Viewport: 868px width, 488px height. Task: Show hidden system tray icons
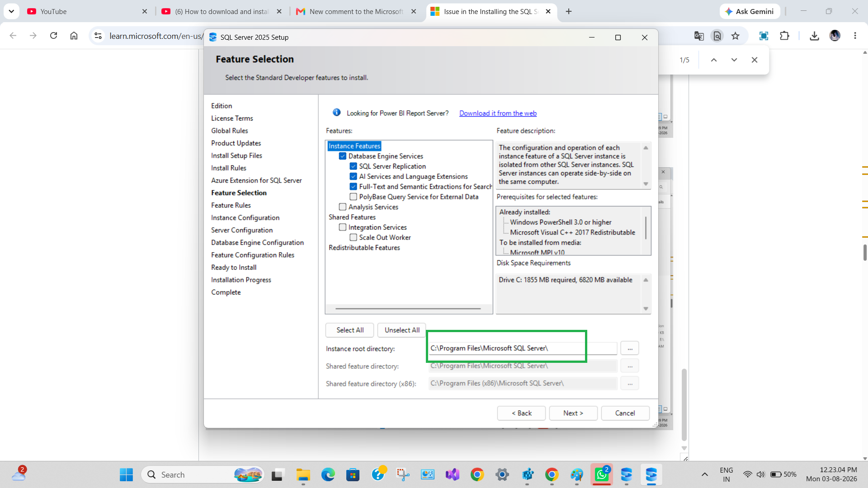[x=704, y=474]
